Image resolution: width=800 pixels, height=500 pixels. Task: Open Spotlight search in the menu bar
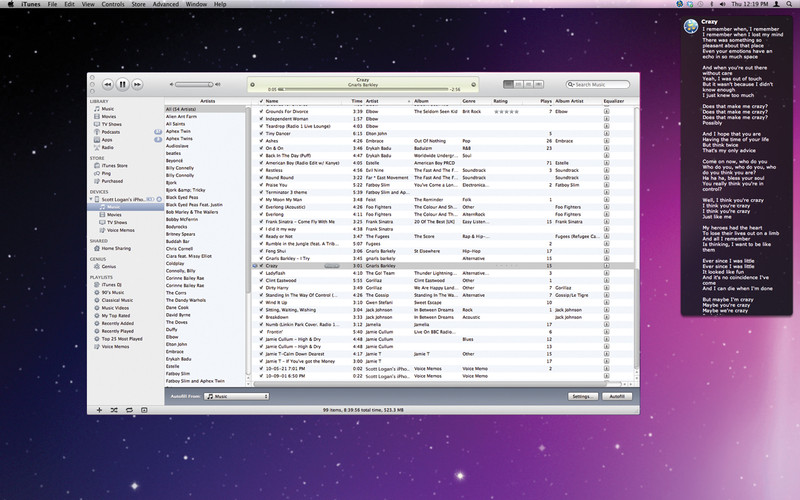[x=790, y=5]
